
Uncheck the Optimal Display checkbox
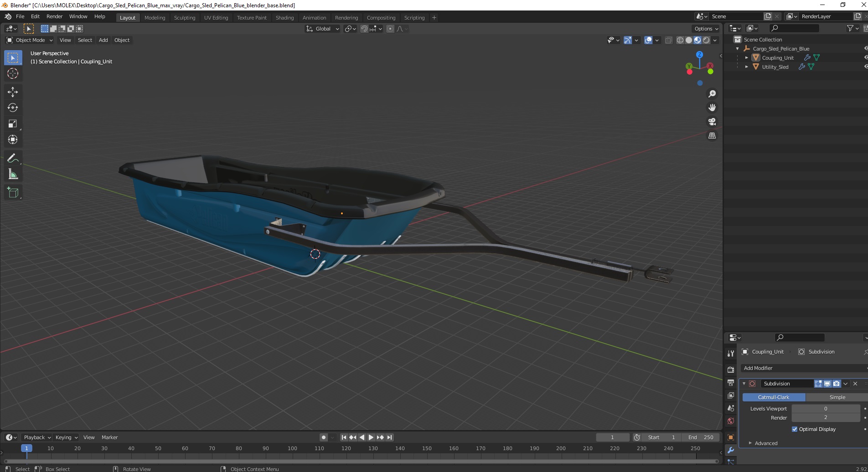point(795,429)
